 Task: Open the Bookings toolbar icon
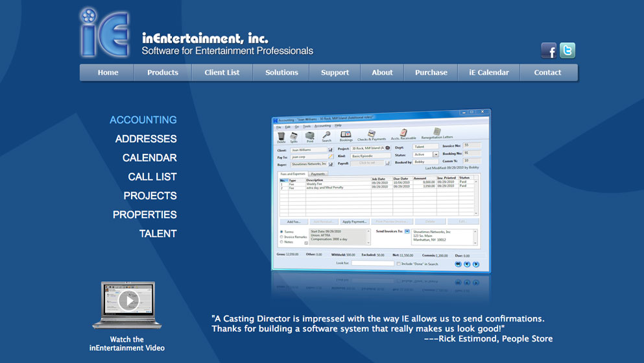pyautogui.click(x=346, y=136)
